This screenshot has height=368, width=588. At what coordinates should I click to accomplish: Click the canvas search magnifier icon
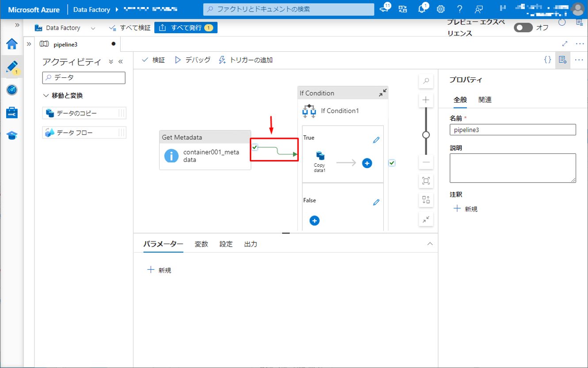426,81
